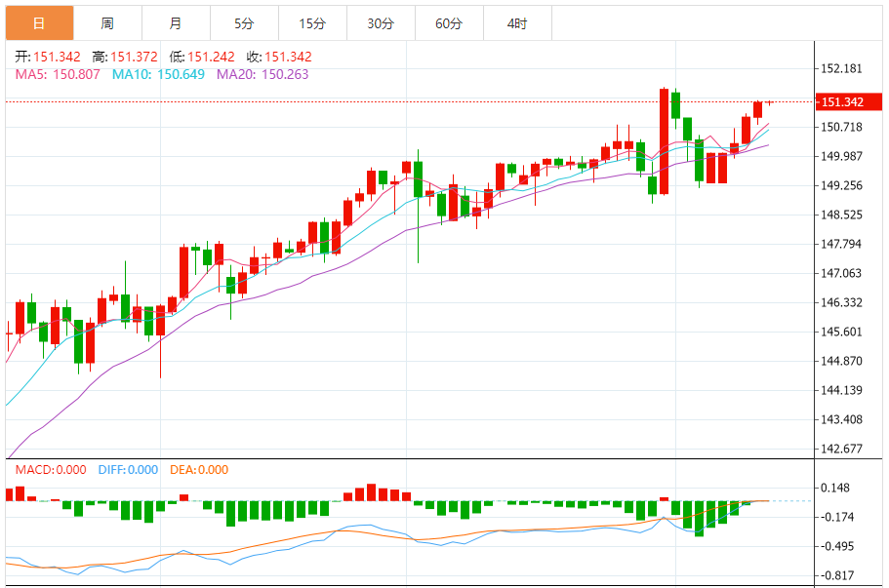This screenshot has height=588, width=889.
Task: Click the DIFF:0.000 indicator label
Action: tap(128, 470)
